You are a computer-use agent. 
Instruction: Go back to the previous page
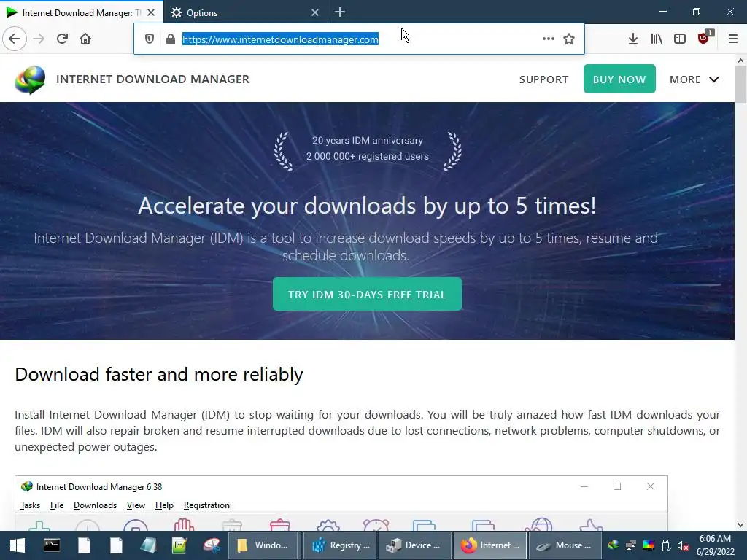point(15,39)
